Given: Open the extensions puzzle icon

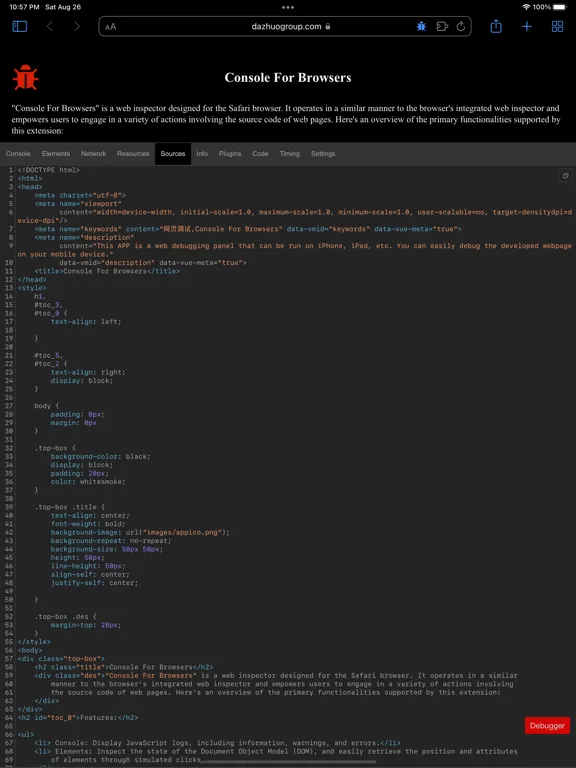Looking at the screenshot, I should pyautogui.click(x=442, y=26).
